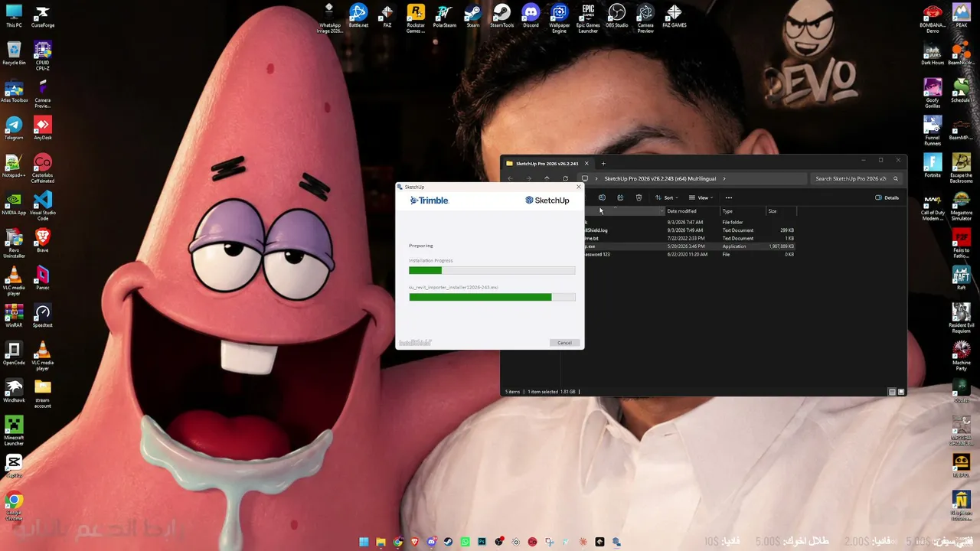Open the Epic Games Launcher shortcut

pos(588,18)
